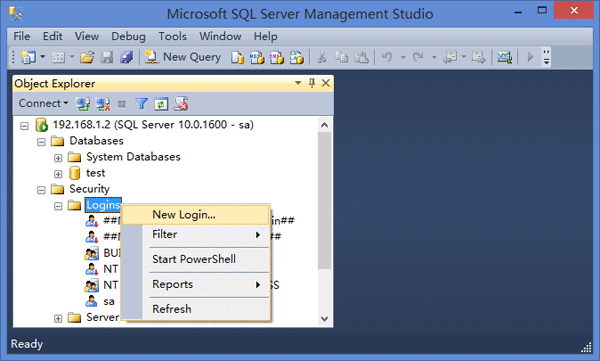Click the Cut scissors icon
The height and width of the screenshot is (361, 600).
[x=322, y=57]
